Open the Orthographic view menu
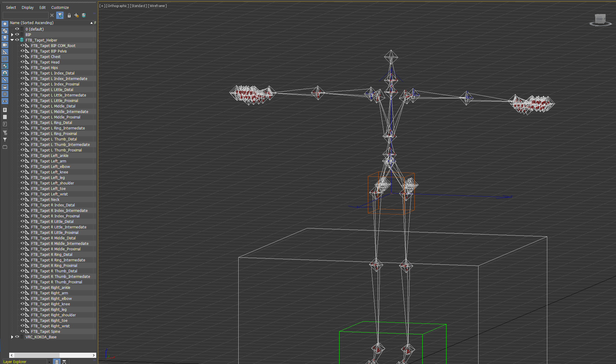The height and width of the screenshot is (364, 616). (x=117, y=6)
